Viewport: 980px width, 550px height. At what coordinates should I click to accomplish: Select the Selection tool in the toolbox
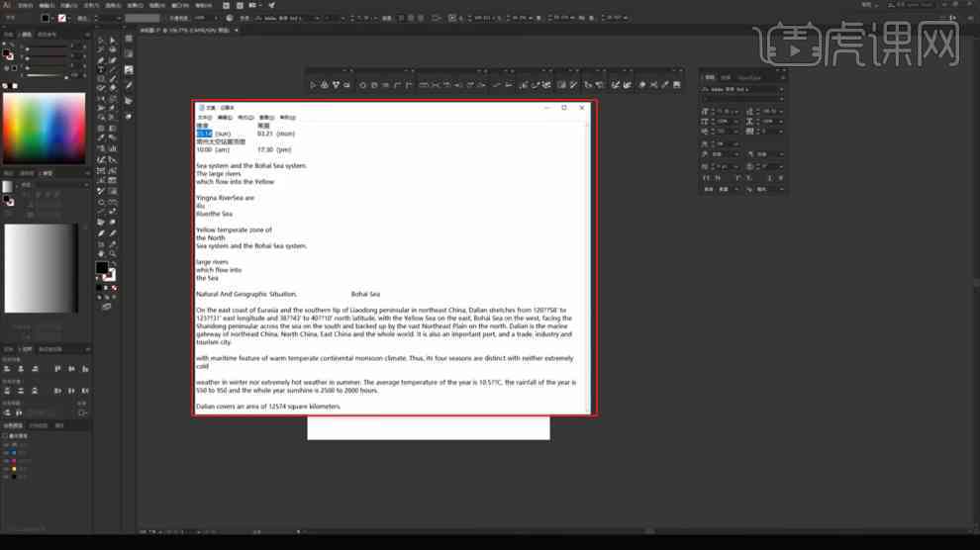[101, 40]
